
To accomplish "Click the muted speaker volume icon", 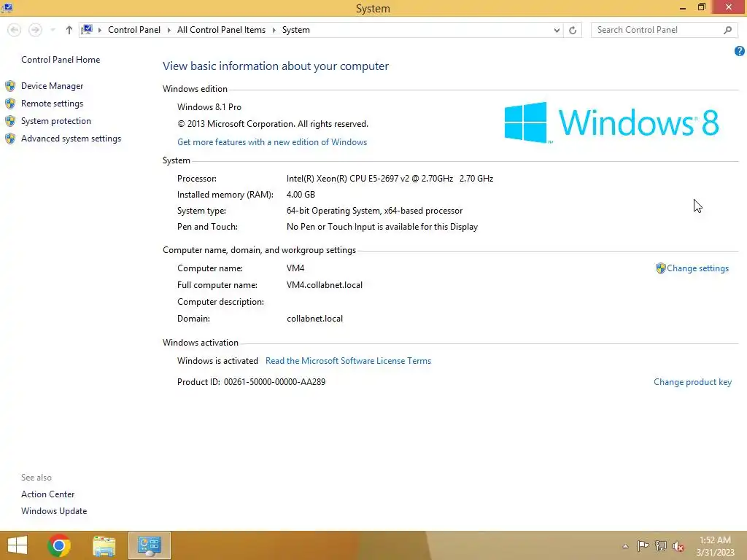I will (678, 546).
